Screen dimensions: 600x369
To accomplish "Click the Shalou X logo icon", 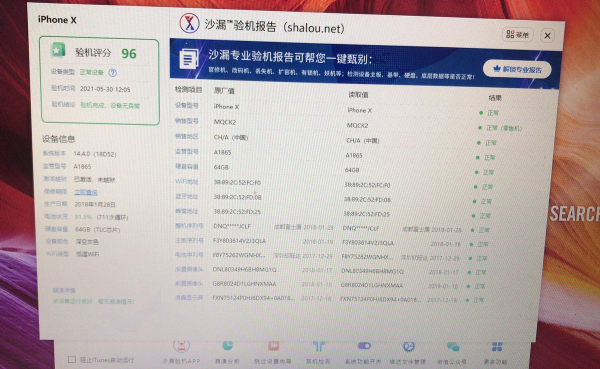I will (x=189, y=23).
